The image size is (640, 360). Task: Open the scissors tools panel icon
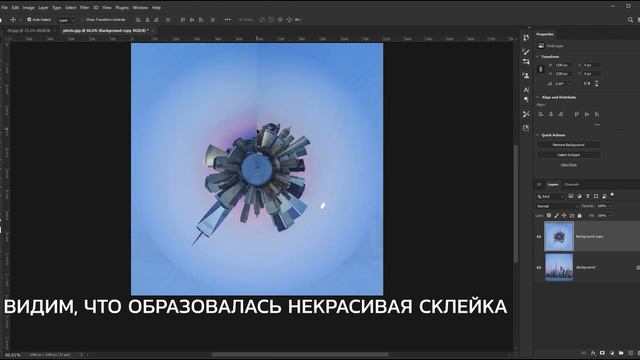[x=526, y=114]
